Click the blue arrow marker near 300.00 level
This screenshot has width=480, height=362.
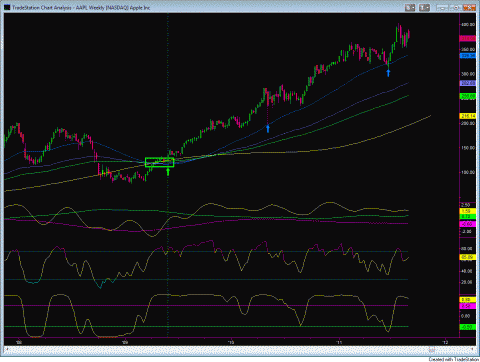[x=388, y=73]
